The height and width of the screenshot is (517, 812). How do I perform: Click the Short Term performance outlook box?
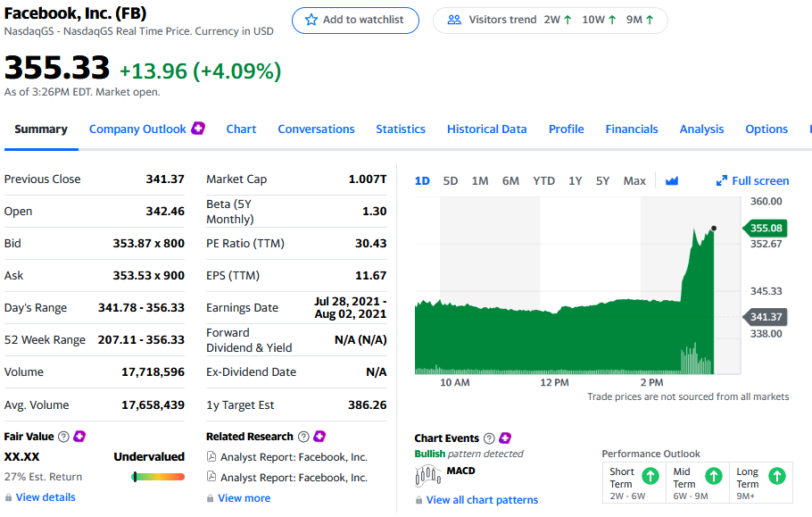(634, 483)
